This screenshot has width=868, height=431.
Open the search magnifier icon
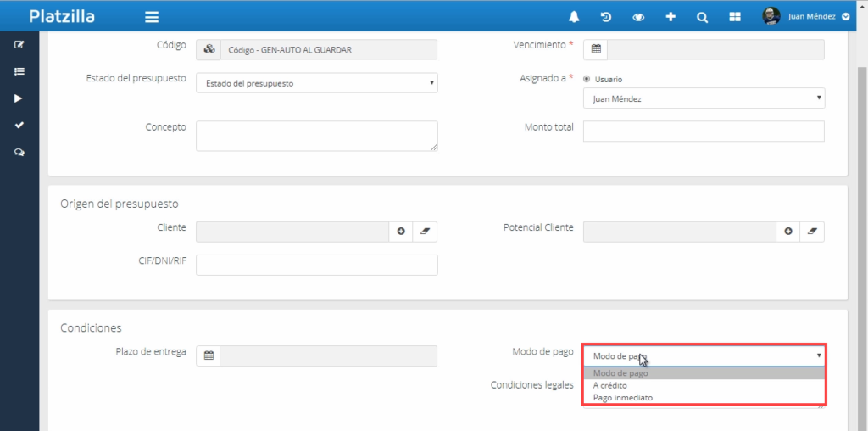click(702, 16)
